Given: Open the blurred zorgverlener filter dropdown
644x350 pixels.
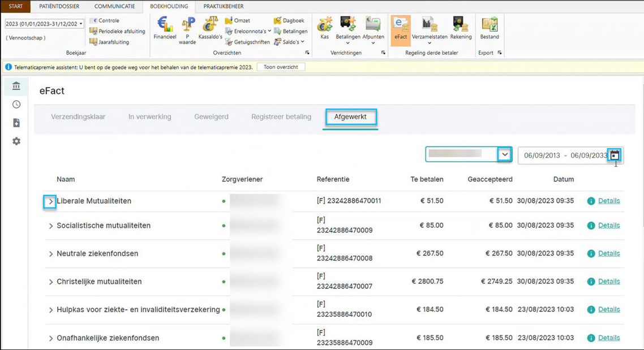Looking at the screenshot, I should 505,155.
